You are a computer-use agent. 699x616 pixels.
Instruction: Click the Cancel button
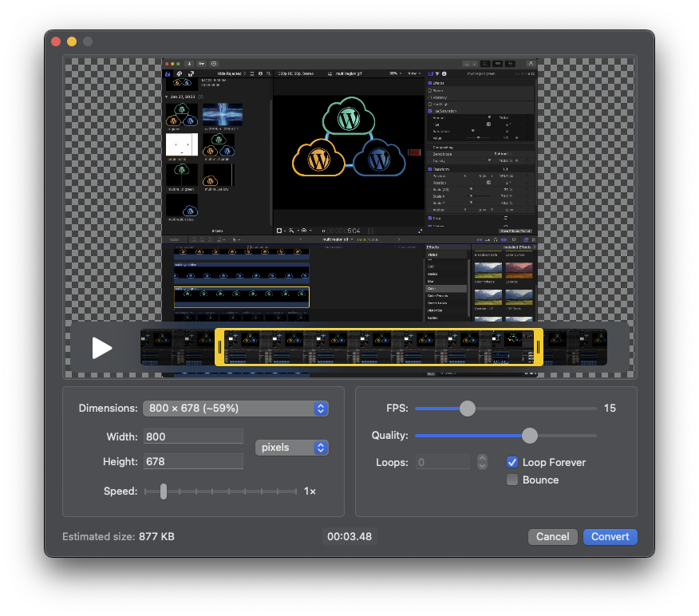point(552,537)
